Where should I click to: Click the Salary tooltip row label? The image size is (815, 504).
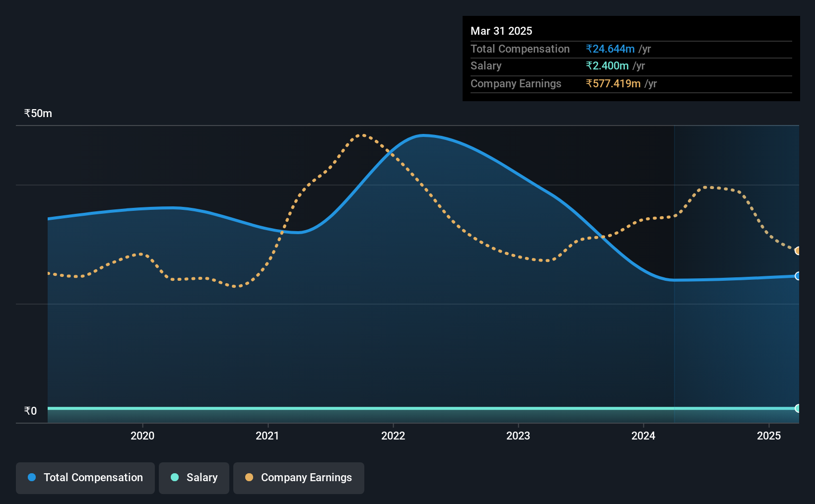pos(486,66)
